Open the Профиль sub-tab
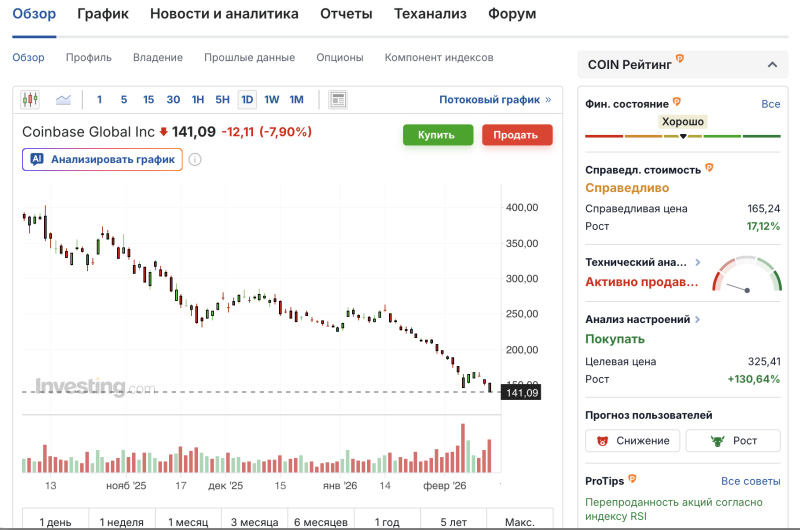The height and width of the screenshot is (530, 800). pyautogui.click(x=89, y=58)
